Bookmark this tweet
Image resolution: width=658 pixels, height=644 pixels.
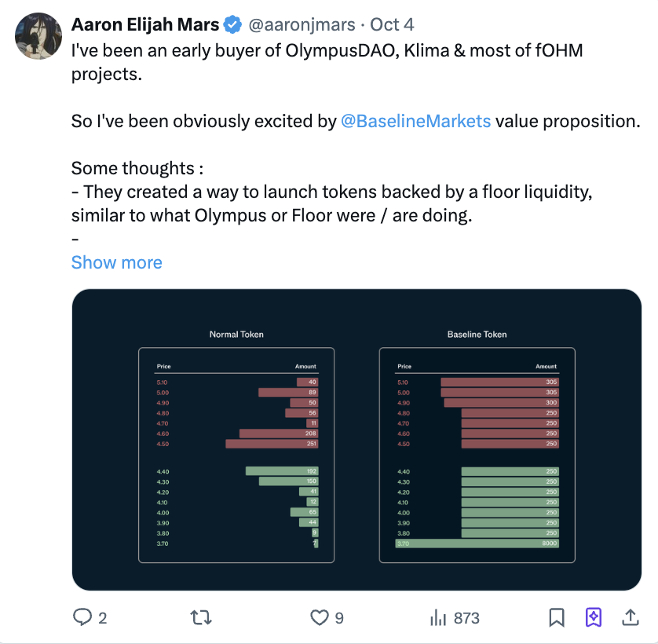tap(557, 618)
